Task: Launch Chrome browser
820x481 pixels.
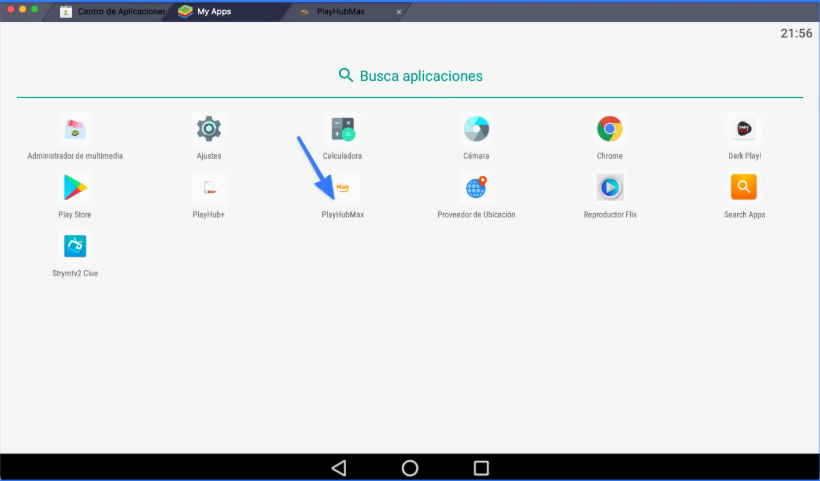Action: coord(609,129)
